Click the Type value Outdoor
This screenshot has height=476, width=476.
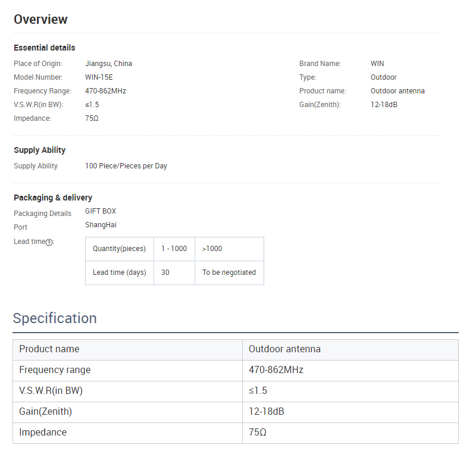pos(383,77)
